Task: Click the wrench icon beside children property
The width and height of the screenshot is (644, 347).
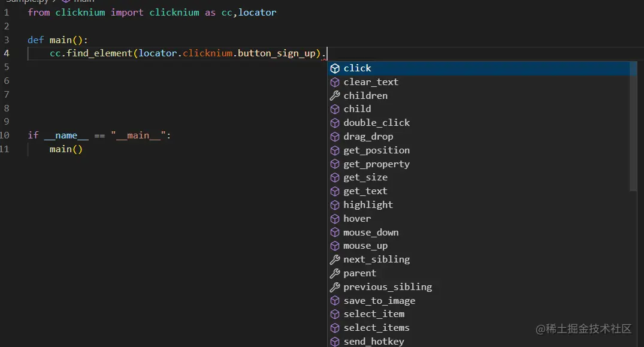Action: pos(334,95)
